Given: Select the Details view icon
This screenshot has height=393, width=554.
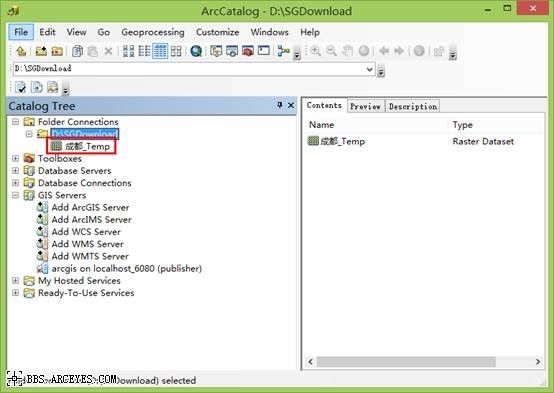Looking at the screenshot, I should pyautogui.click(x=160, y=51).
